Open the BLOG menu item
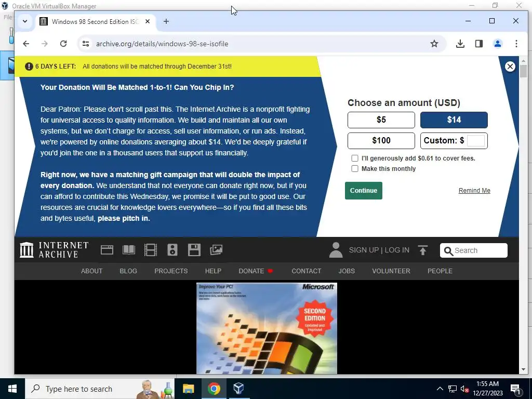 (x=128, y=271)
